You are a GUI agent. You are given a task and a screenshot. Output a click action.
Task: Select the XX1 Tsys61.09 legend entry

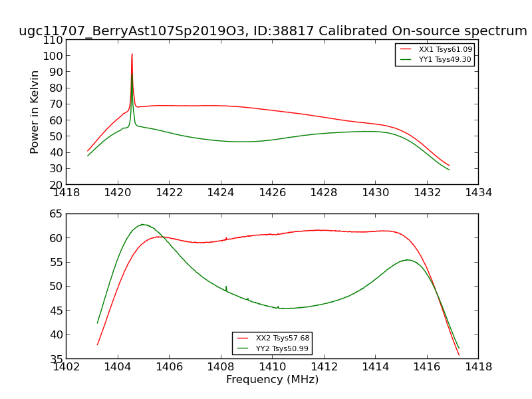click(436, 49)
